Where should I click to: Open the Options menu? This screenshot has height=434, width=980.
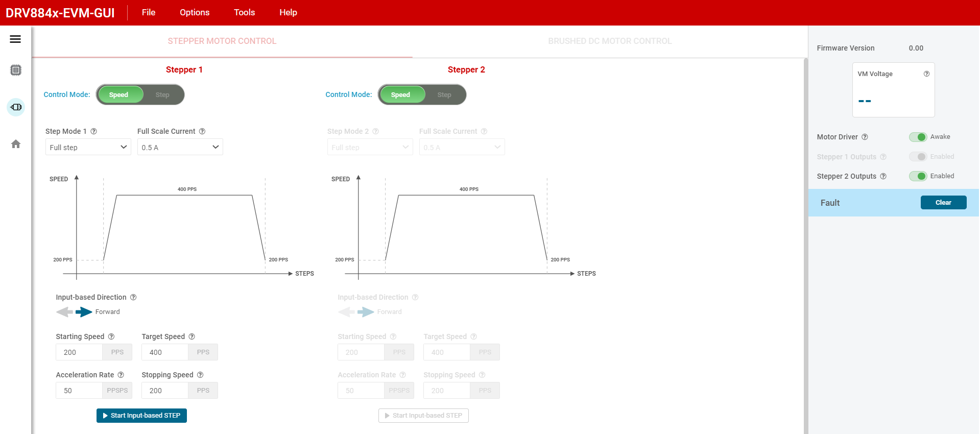tap(195, 12)
